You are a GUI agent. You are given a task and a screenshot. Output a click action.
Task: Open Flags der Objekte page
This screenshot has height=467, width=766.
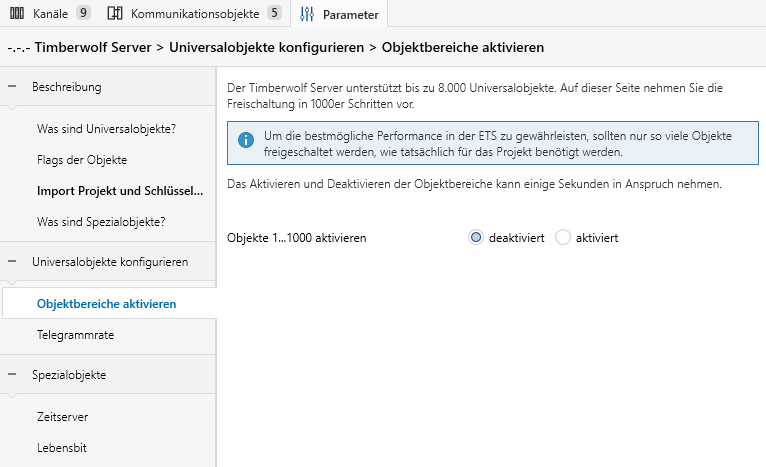[x=82, y=160]
